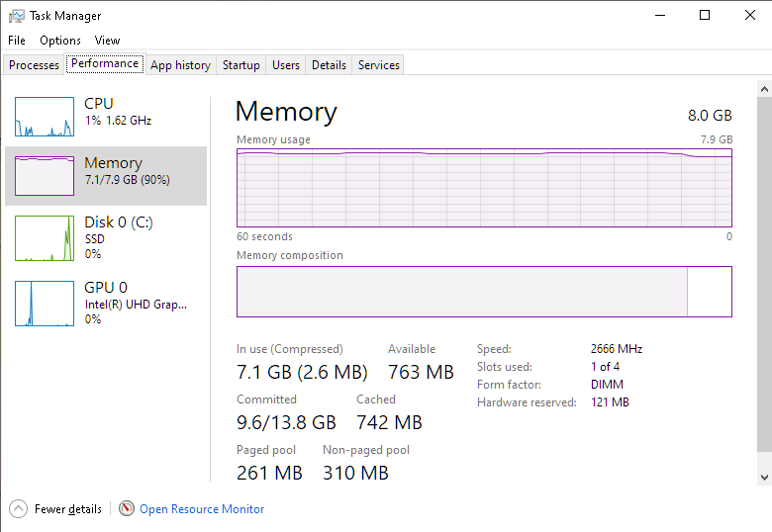Click the Memory heading text
772x532 pixels.
click(287, 112)
